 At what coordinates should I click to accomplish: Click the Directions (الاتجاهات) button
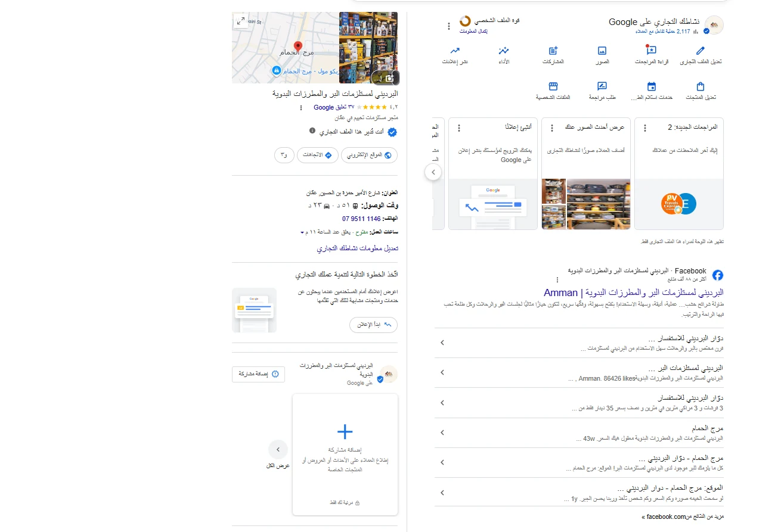coord(317,155)
